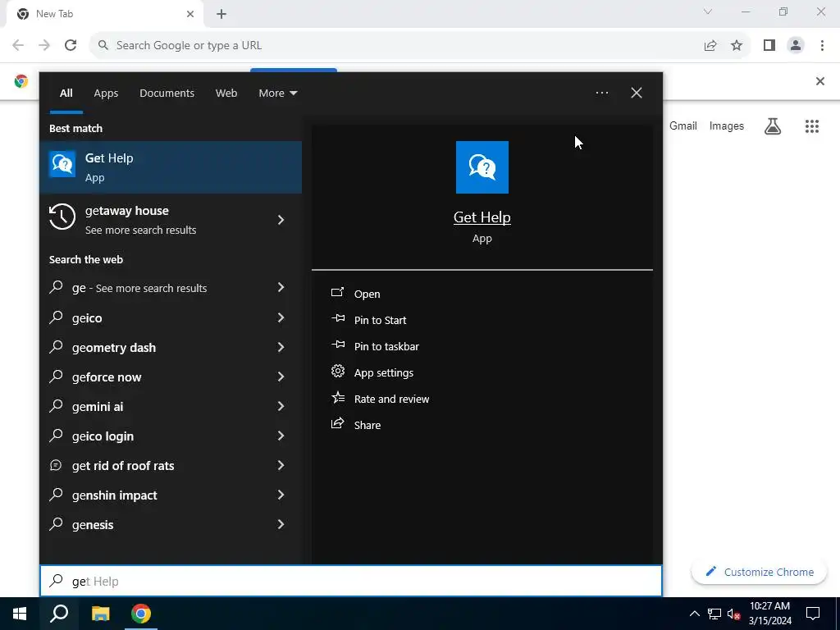Image resolution: width=840 pixels, height=630 pixels.
Task: Open the Gmail link
Action: (x=683, y=126)
